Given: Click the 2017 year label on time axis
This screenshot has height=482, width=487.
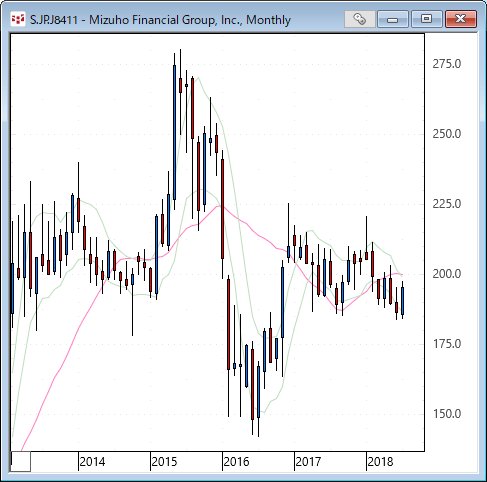Looking at the screenshot, I should coord(308,462).
